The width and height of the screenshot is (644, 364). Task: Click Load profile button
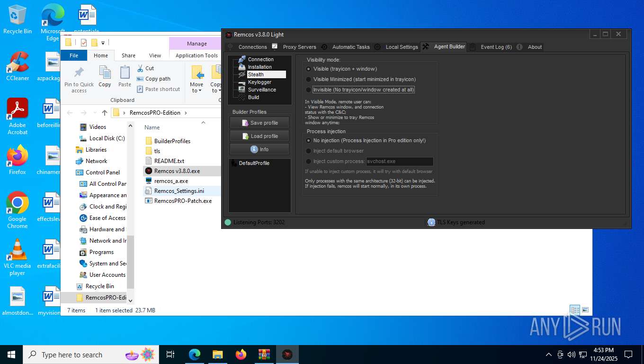click(x=259, y=136)
